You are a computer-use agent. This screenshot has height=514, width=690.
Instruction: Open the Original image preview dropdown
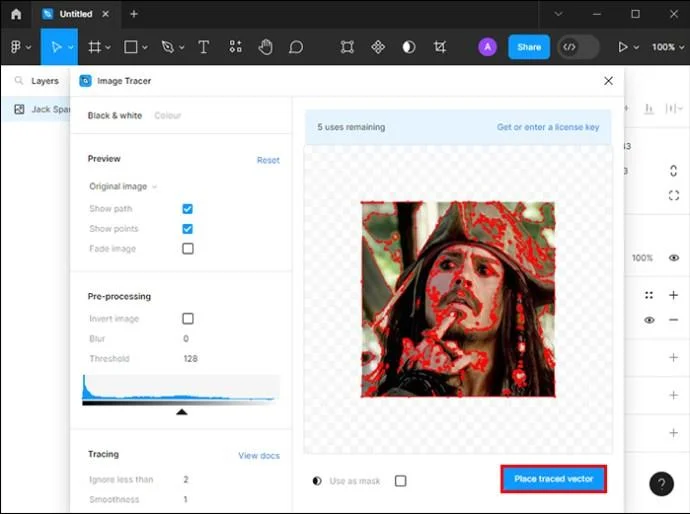point(123,186)
